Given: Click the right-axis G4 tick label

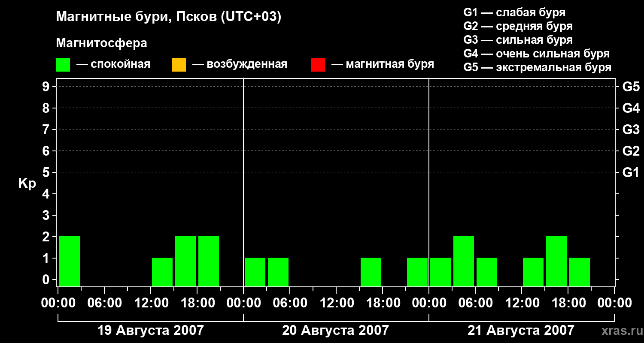Looking at the screenshot, I should pos(631,108).
